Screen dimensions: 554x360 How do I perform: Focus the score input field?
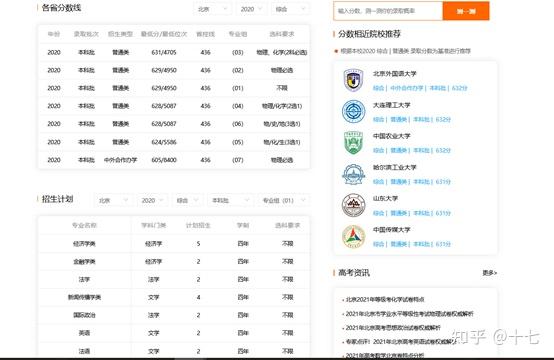[388, 11]
